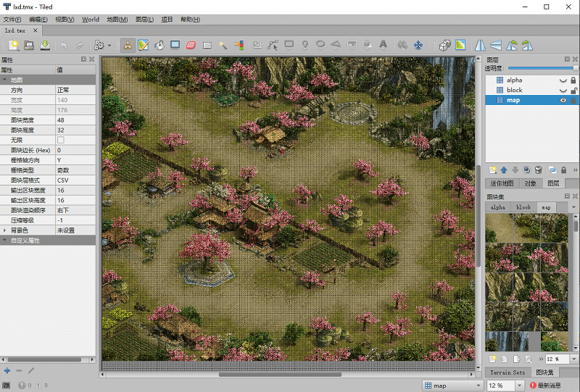Screen dimensions: 580x392
Task: Open the 视图(V) menu
Action: pos(65,20)
